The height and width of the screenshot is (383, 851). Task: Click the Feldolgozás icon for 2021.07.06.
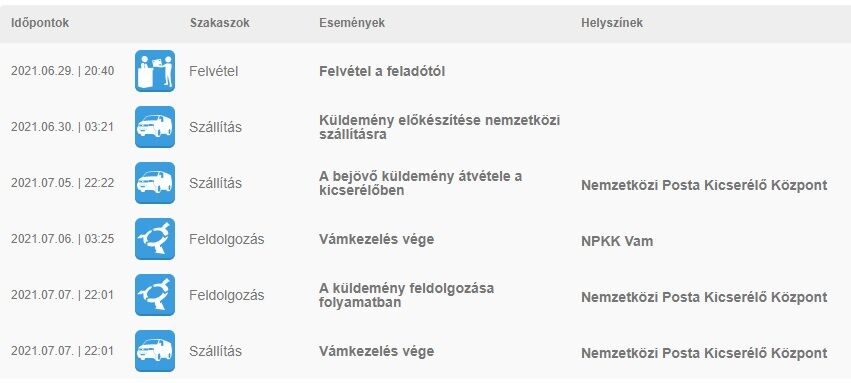click(x=155, y=239)
